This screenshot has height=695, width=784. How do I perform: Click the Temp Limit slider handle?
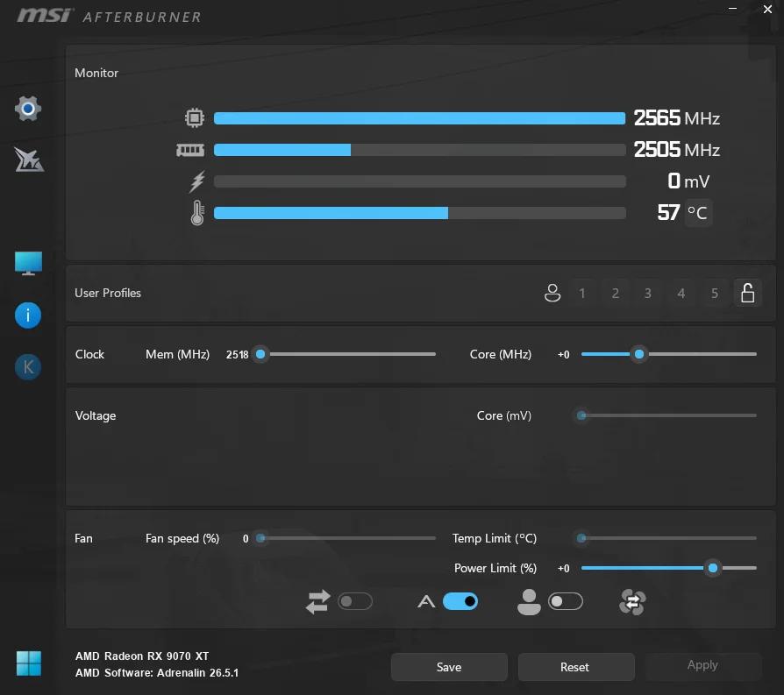pos(581,538)
